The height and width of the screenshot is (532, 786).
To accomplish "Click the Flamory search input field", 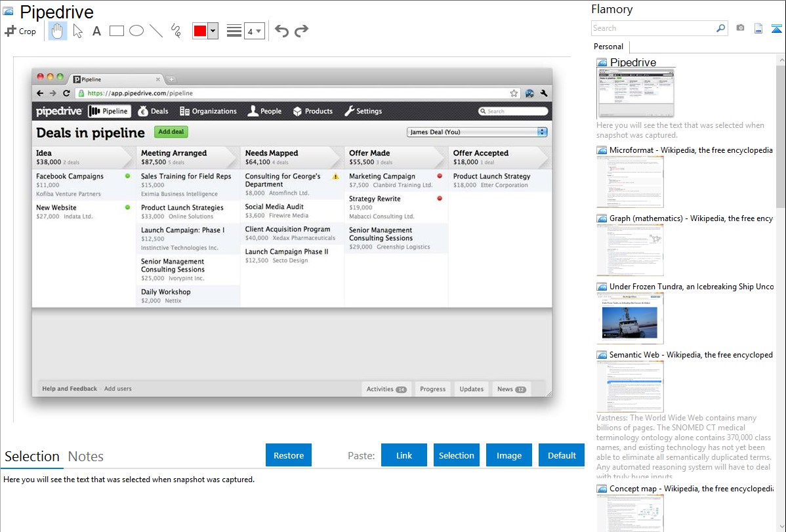I will pyautogui.click(x=653, y=28).
